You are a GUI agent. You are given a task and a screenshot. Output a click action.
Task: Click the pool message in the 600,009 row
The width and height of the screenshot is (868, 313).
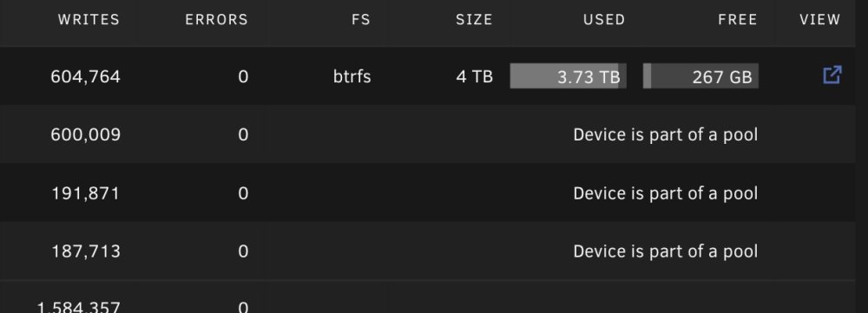[666, 135]
